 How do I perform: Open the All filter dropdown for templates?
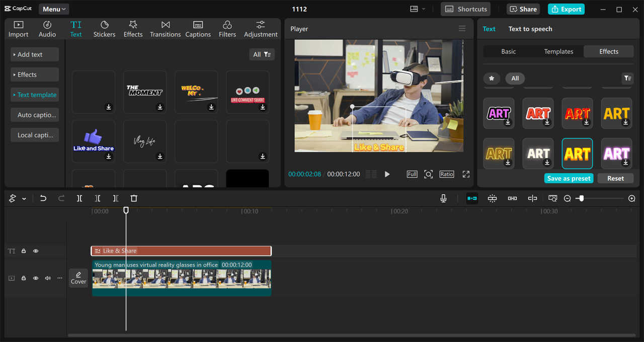(x=262, y=54)
